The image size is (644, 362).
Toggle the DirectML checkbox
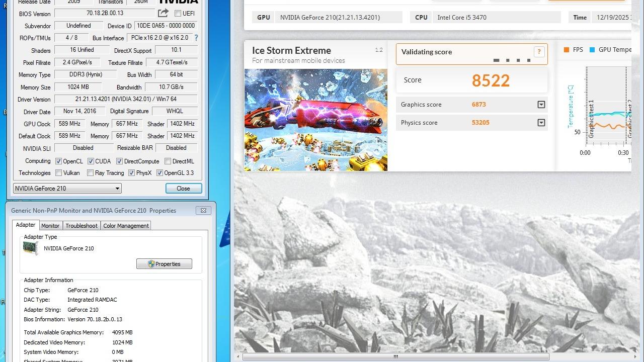click(168, 161)
